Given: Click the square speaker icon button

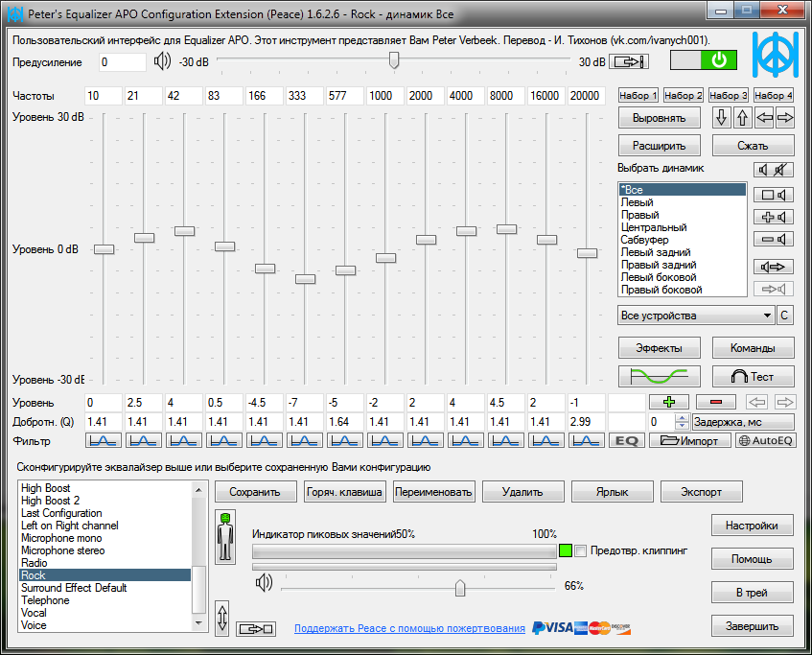Looking at the screenshot, I should [x=773, y=195].
